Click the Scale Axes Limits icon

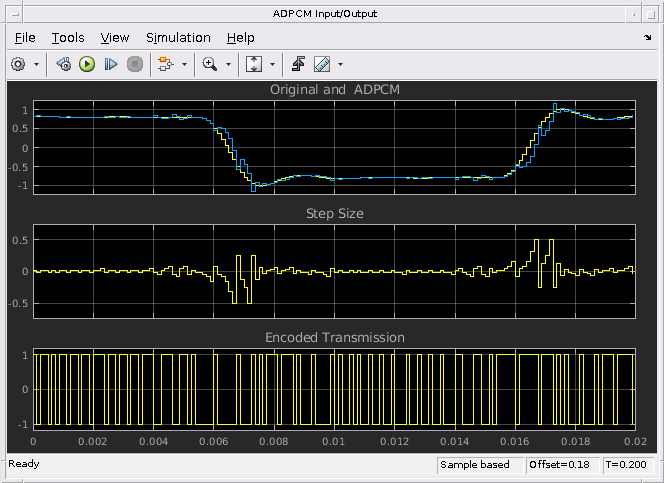[x=254, y=64]
